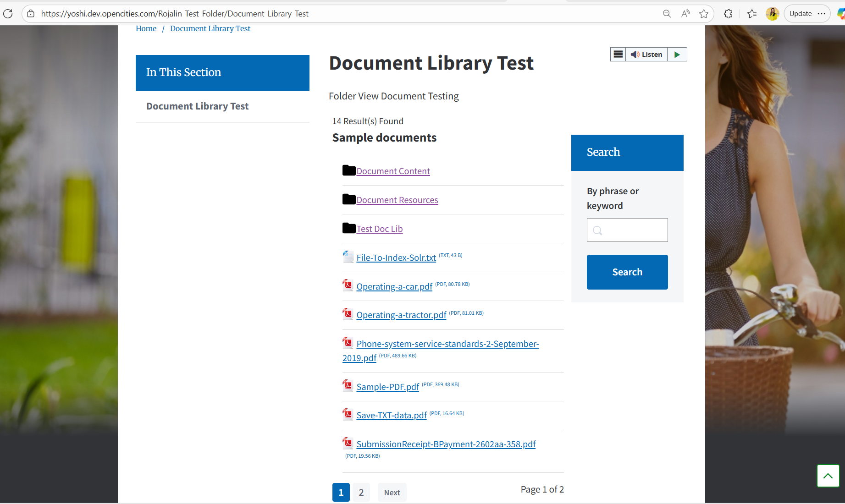The image size is (845, 504).
Task: Reload the page using the refresh icon
Action: 8,13
